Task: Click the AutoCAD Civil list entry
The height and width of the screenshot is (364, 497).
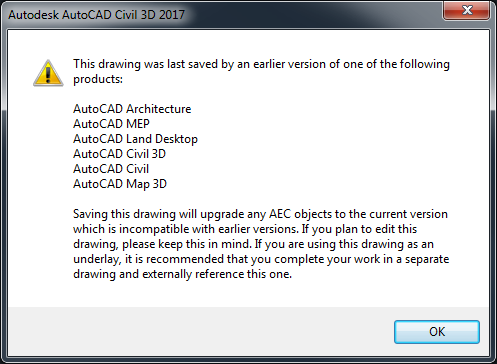Action: [x=111, y=169]
